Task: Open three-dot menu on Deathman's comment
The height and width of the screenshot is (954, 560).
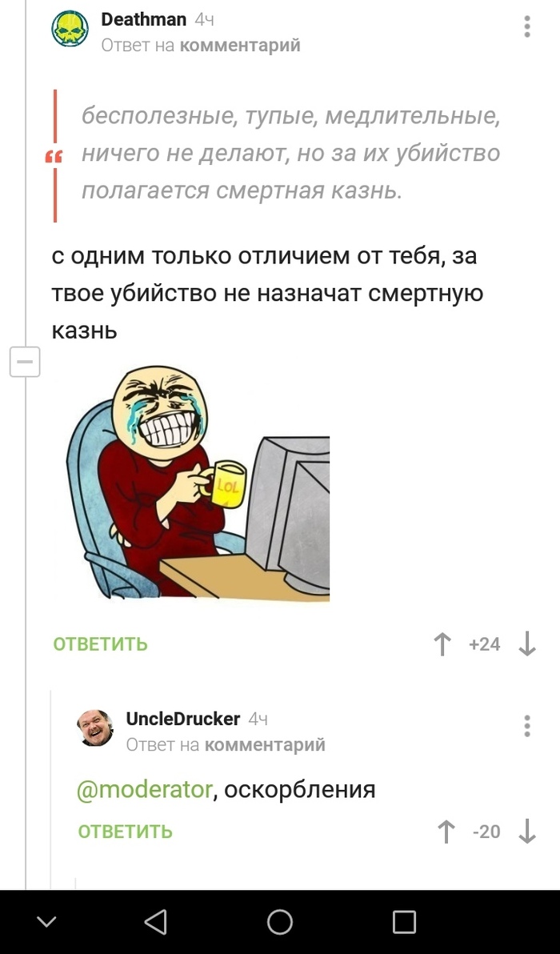Action: [x=526, y=26]
